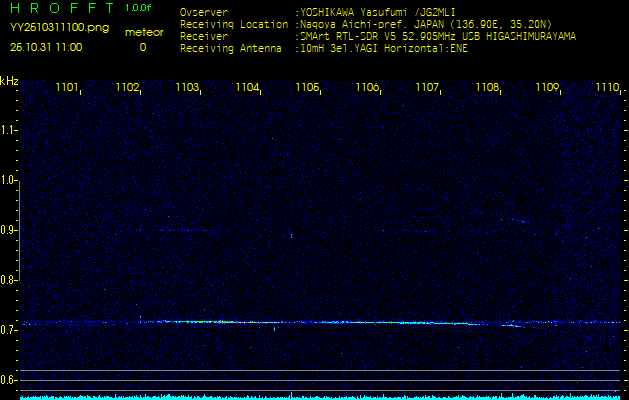Click the 0.9 frequency axis label
The width and height of the screenshot is (629, 400).
click(9, 230)
